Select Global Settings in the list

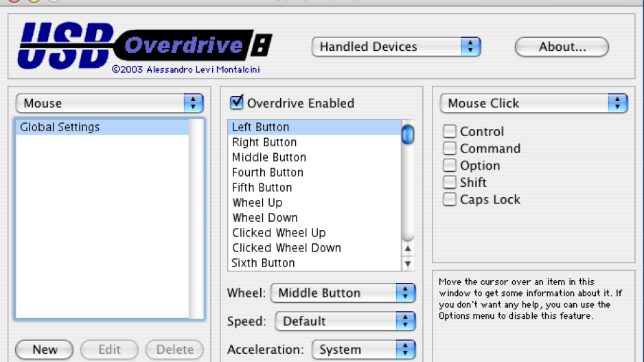click(x=103, y=127)
